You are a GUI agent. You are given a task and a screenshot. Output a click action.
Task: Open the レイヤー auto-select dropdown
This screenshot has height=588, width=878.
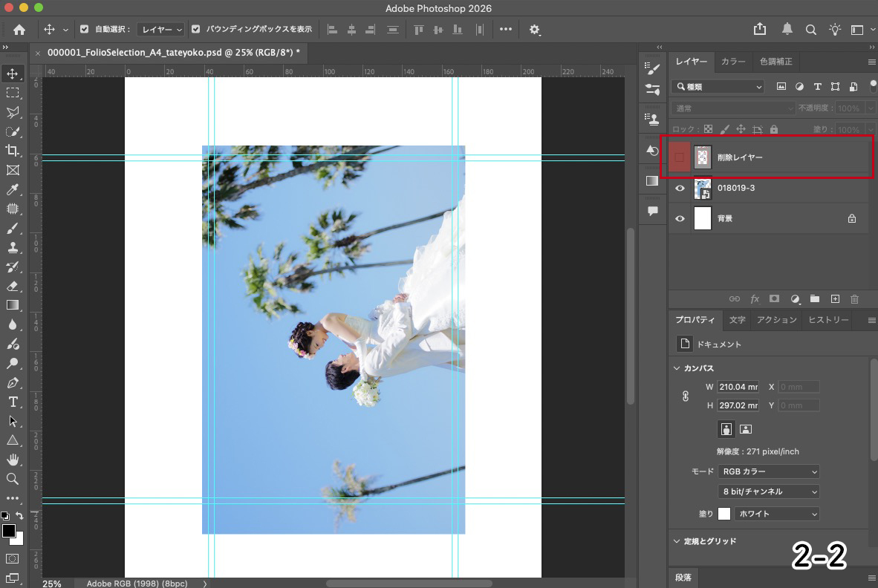coord(160,30)
